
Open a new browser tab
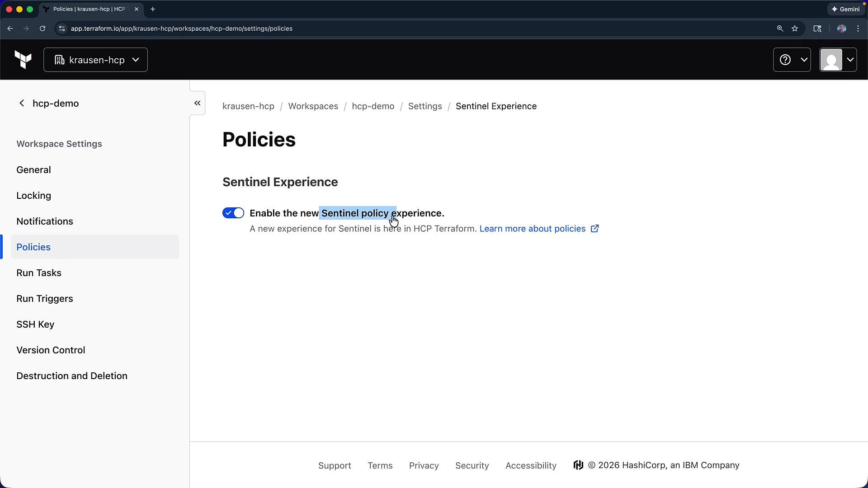coord(153,9)
